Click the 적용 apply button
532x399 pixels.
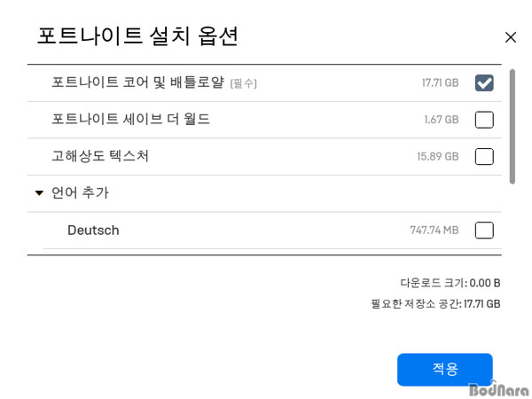click(445, 370)
